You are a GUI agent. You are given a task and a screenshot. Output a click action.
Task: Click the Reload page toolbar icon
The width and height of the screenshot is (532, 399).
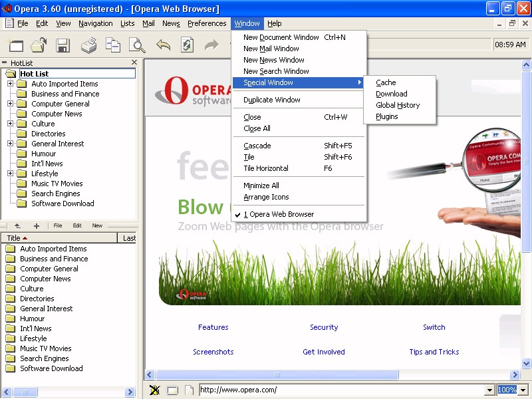(187, 45)
